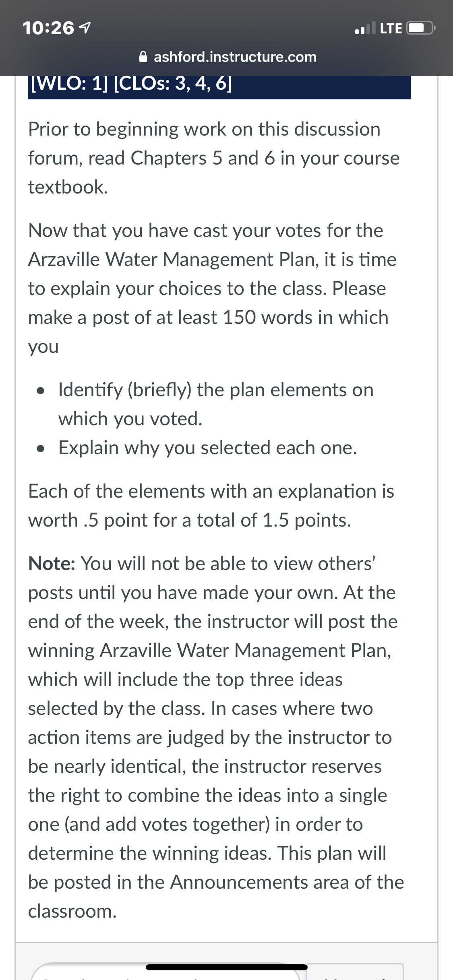Screen dimensions: 453x980
Task: Tap the bold 'Note:' label
Action: point(52,564)
